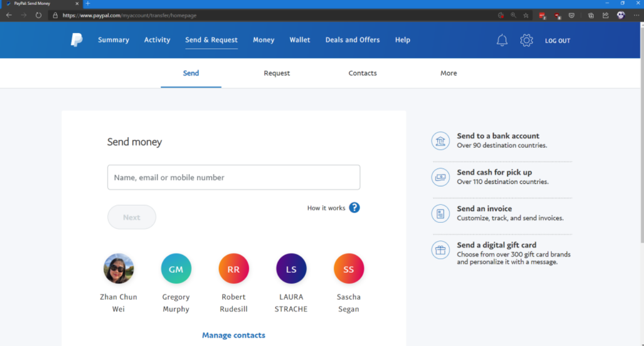Reload the page with refresh icon

[38, 15]
